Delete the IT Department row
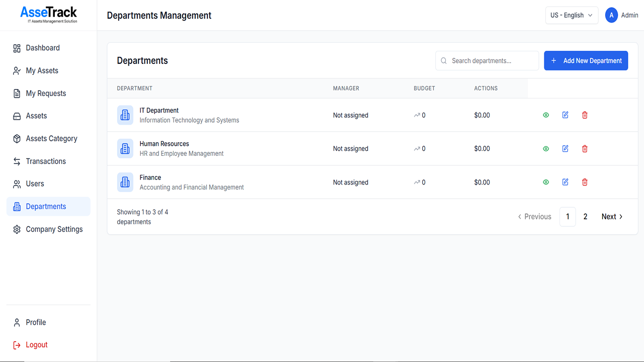This screenshot has height=362, width=644. coord(585,115)
